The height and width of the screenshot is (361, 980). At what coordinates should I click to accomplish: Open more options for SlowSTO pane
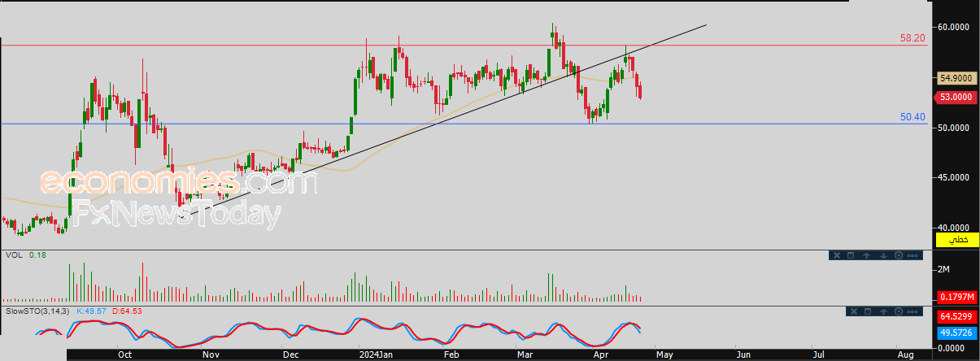[x=912, y=311]
